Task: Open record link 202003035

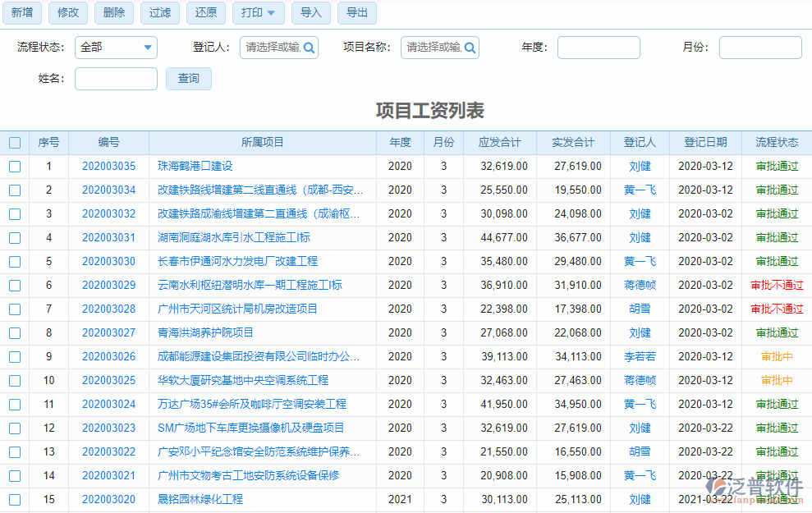Action: pyautogui.click(x=108, y=166)
